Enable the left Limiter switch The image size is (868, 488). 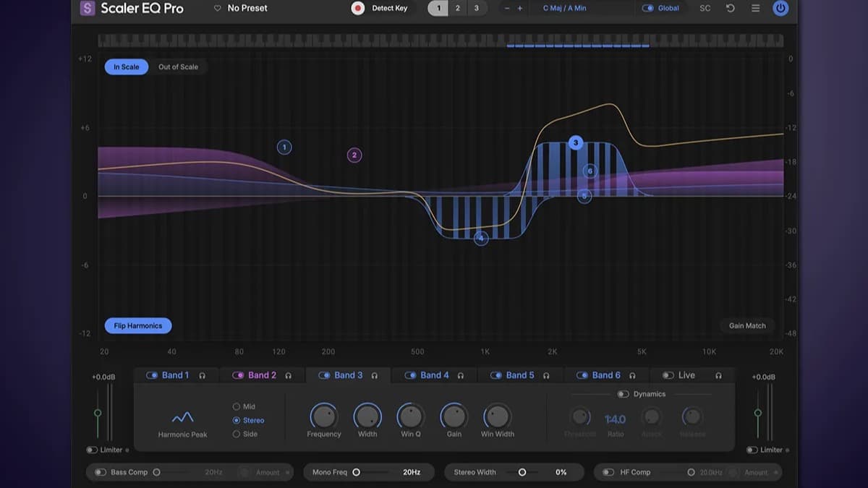[92, 450]
